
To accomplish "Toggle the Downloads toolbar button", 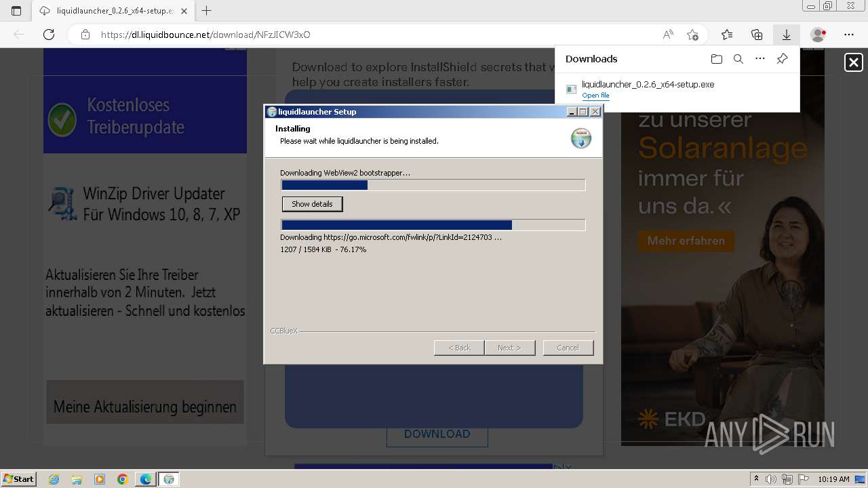I will [787, 35].
